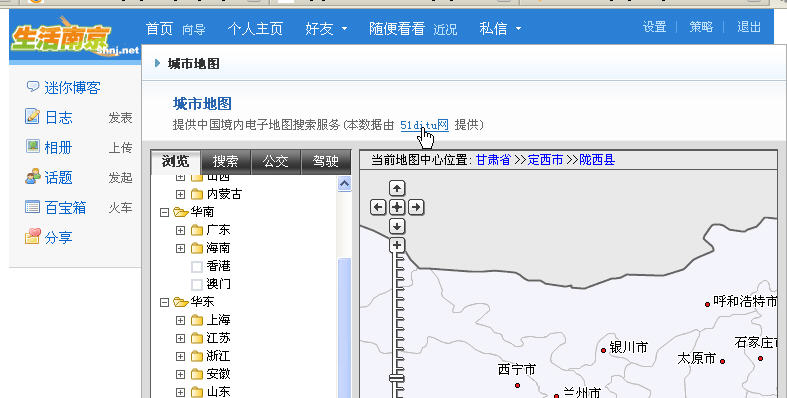Viewport: 787px width, 398px height.
Task: Click the tree list scrollbar up arrow
Action: (344, 184)
